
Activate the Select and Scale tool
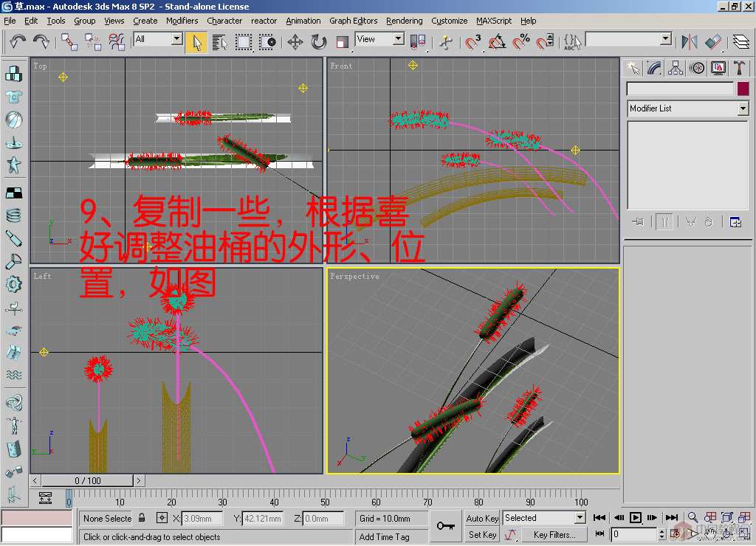(342, 42)
